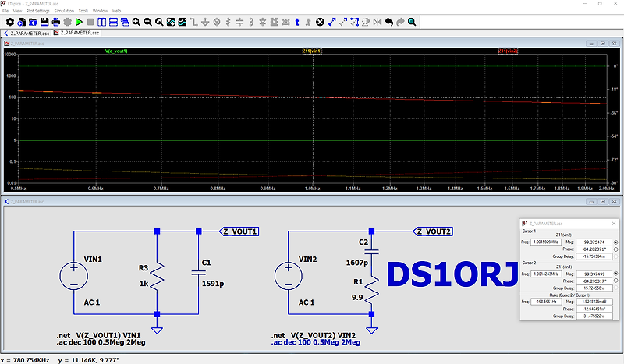Close the cursor readout window
This screenshot has width=624, height=364.
click(x=614, y=224)
